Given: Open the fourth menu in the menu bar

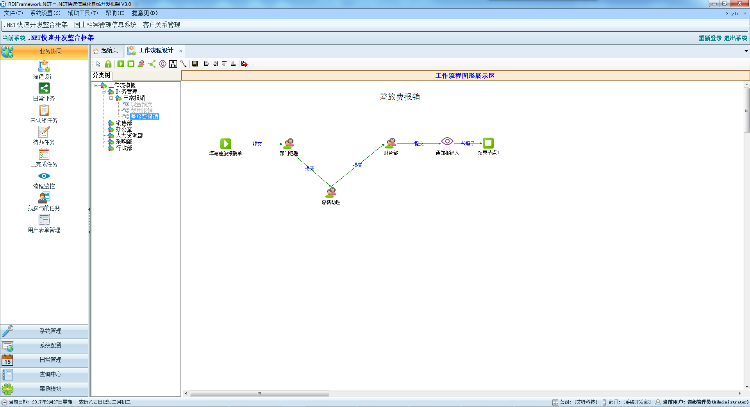Looking at the screenshot, I should point(114,13).
